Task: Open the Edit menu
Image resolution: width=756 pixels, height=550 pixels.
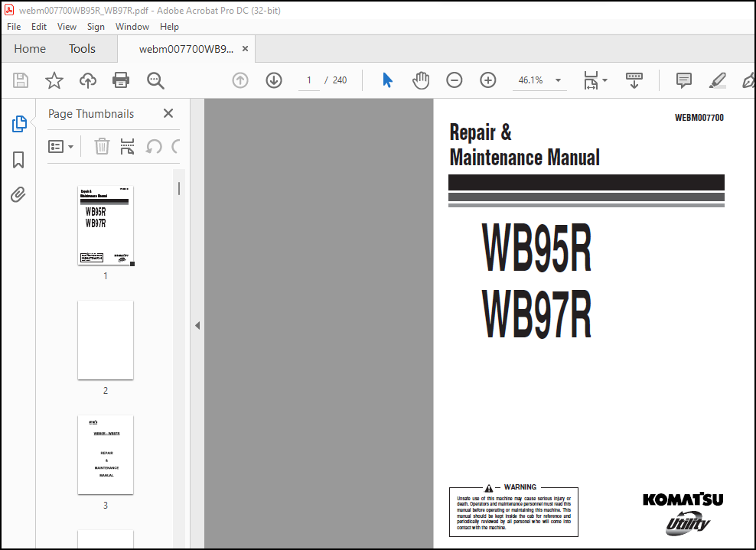Action: click(x=38, y=27)
